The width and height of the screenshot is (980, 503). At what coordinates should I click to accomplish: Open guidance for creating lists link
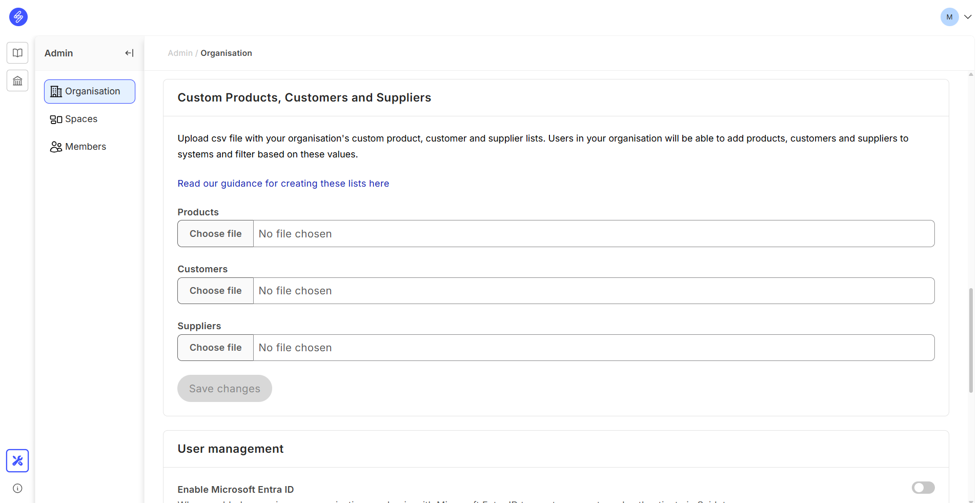click(283, 184)
